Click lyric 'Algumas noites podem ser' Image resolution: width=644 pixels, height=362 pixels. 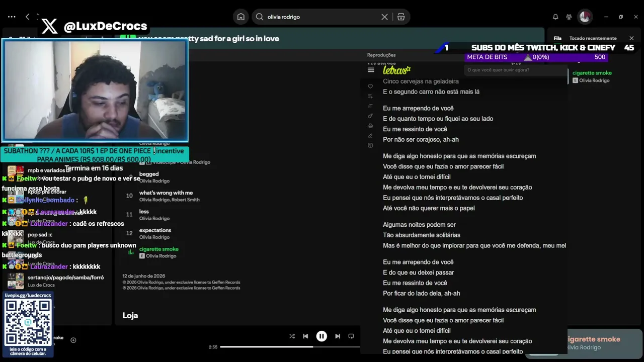[x=419, y=225]
